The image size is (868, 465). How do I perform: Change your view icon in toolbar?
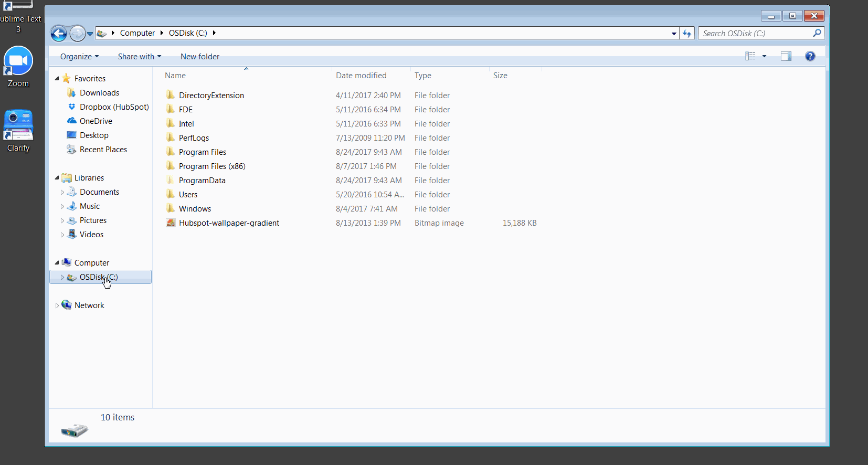[750, 56]
